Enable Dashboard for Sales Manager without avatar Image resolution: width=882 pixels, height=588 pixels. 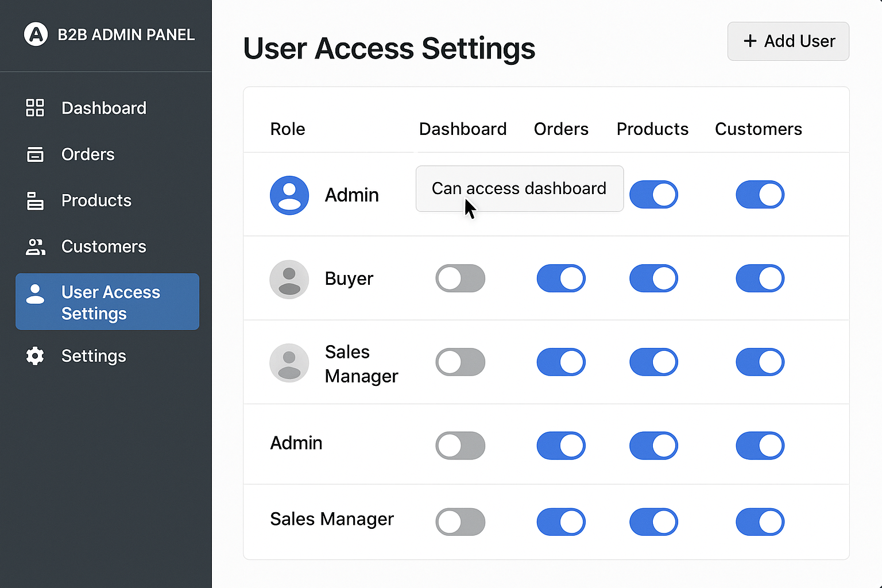[x=460, y=522]
